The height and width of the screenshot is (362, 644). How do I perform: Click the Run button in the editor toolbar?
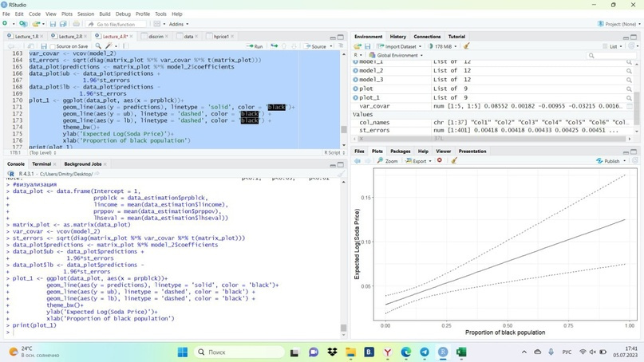tap(255, 46)
